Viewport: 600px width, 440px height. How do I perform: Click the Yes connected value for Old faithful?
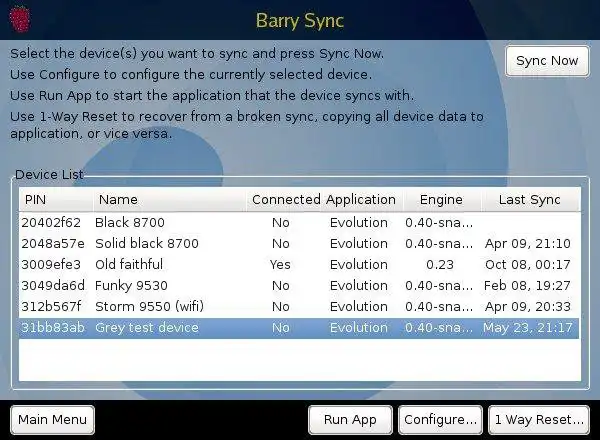coord(280,265)
